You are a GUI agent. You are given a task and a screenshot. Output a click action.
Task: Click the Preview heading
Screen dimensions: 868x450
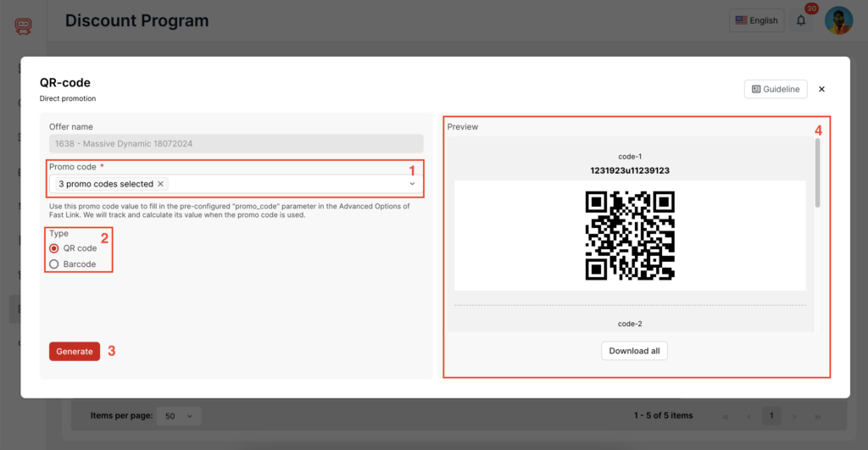pos(462,127)
